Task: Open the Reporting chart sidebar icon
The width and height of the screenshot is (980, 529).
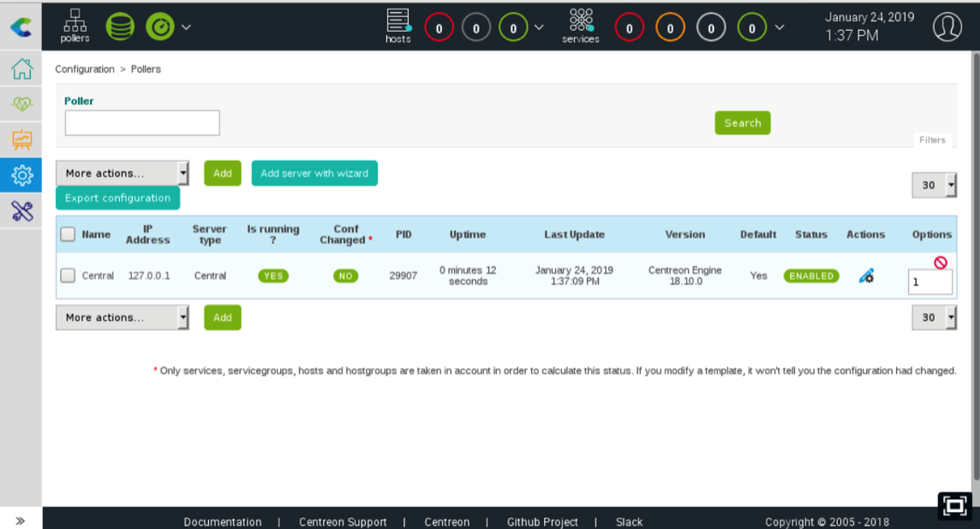Action: [21, 140]
